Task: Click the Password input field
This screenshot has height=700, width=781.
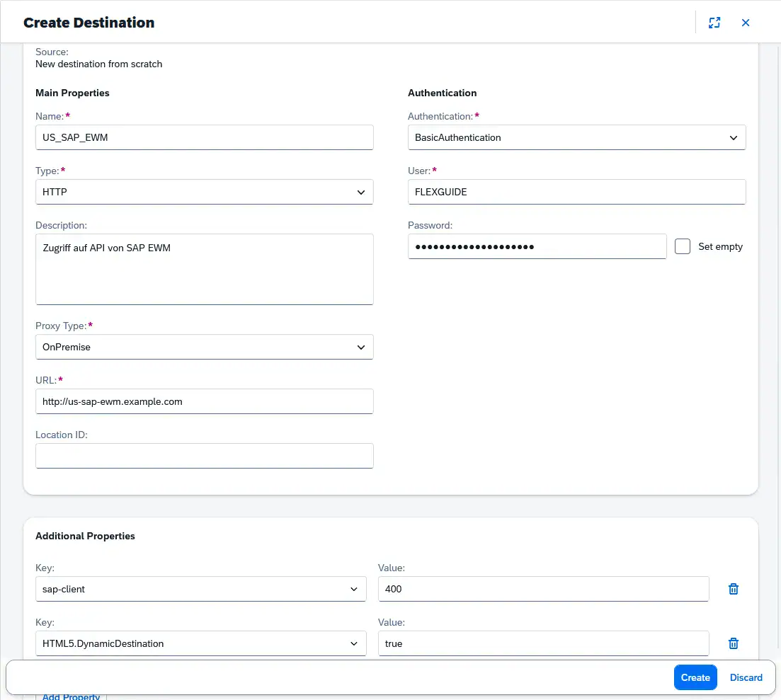Action: click(x=537, y=246)
